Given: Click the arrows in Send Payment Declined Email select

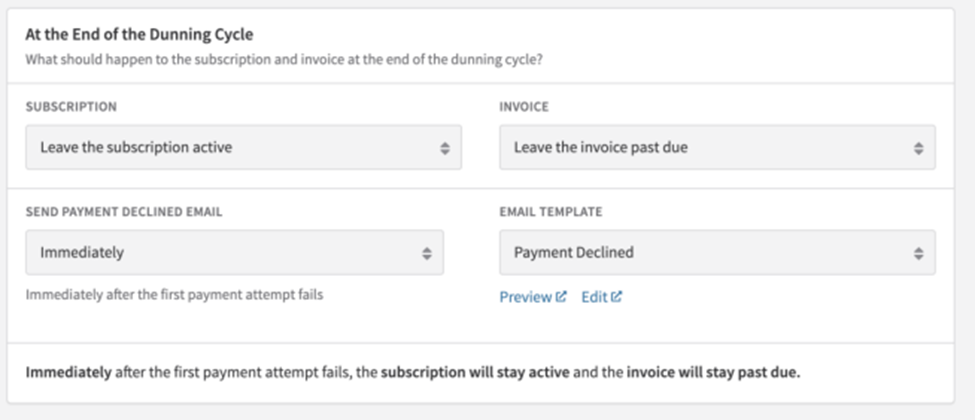Looking at the screenshot, I should pyautogui.click(x=426, y=253).
